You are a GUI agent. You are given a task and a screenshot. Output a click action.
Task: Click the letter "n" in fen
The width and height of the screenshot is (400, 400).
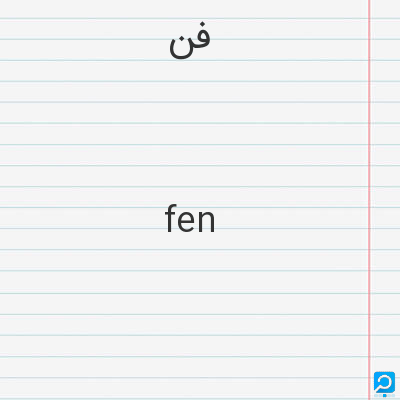pyautogui.click(x=207, y=221)
